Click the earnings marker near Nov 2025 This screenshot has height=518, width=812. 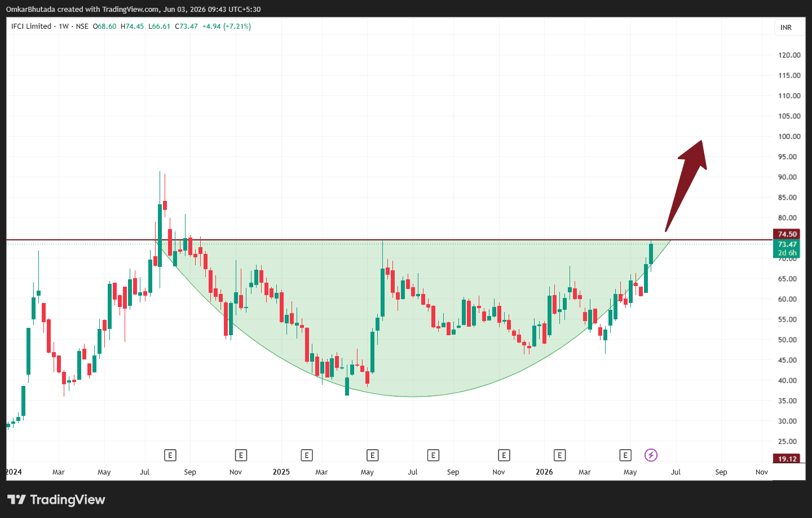point(504,455)
